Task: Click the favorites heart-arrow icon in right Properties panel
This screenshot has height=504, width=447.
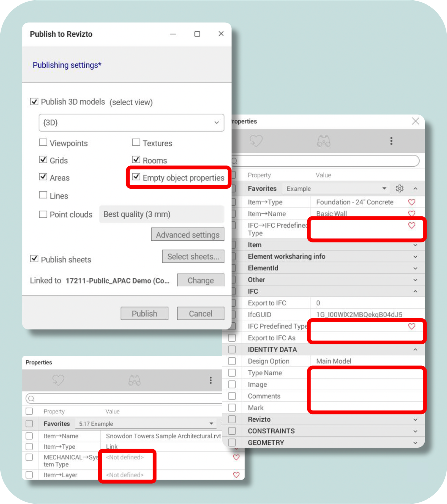Action: [256, 141]
